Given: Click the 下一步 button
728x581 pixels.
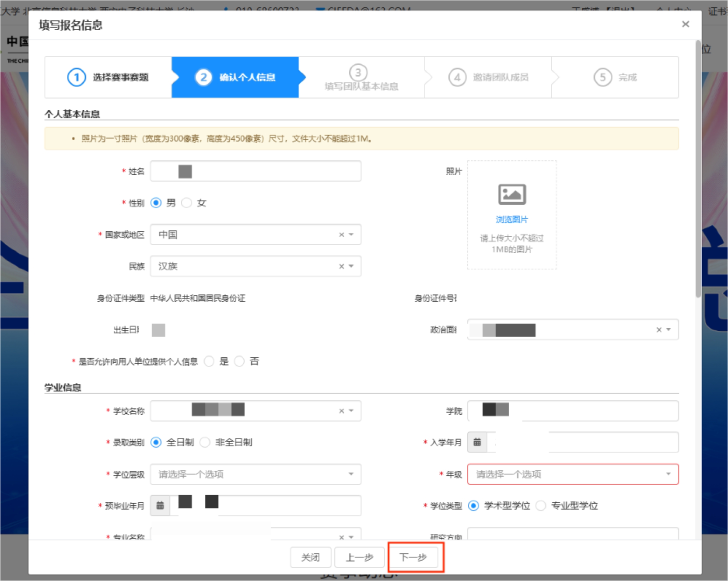Looking at the screenshot, I should point(413,557).
